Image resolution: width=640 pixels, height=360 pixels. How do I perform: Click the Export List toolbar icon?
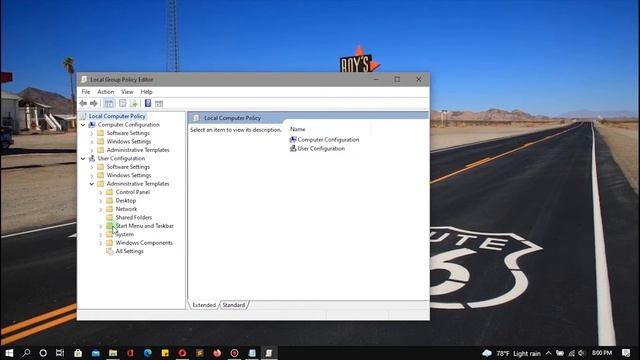134,104
